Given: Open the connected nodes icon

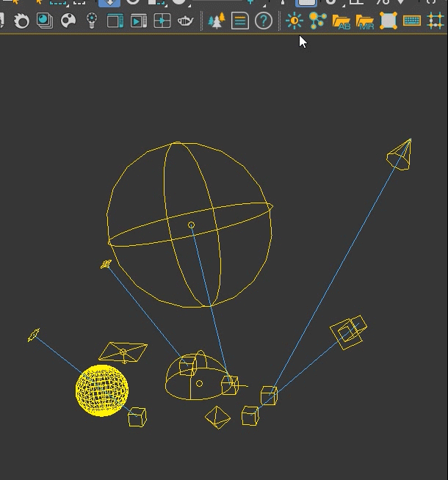Looking at the screenshot, I should tap(317, 21).
